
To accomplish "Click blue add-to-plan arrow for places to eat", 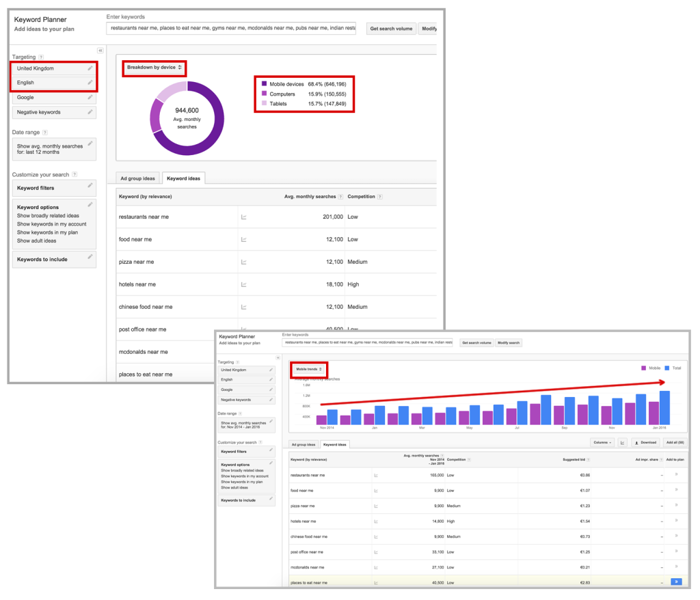I will (x=676, y=582).
